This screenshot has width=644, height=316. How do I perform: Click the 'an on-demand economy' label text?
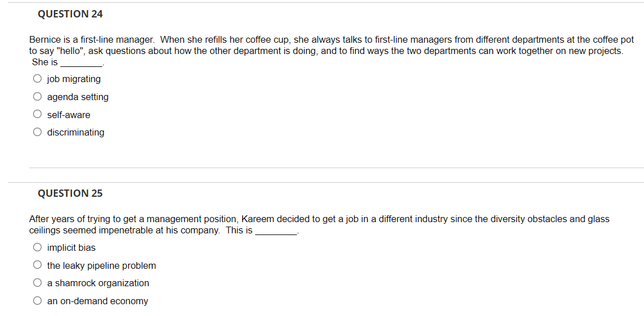pyautogui.click(x=97, y=301)
